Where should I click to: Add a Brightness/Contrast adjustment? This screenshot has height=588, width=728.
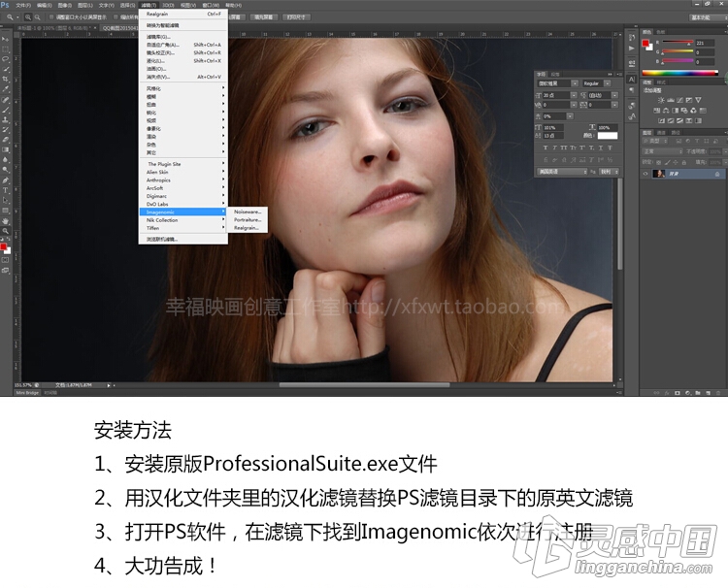661,100
